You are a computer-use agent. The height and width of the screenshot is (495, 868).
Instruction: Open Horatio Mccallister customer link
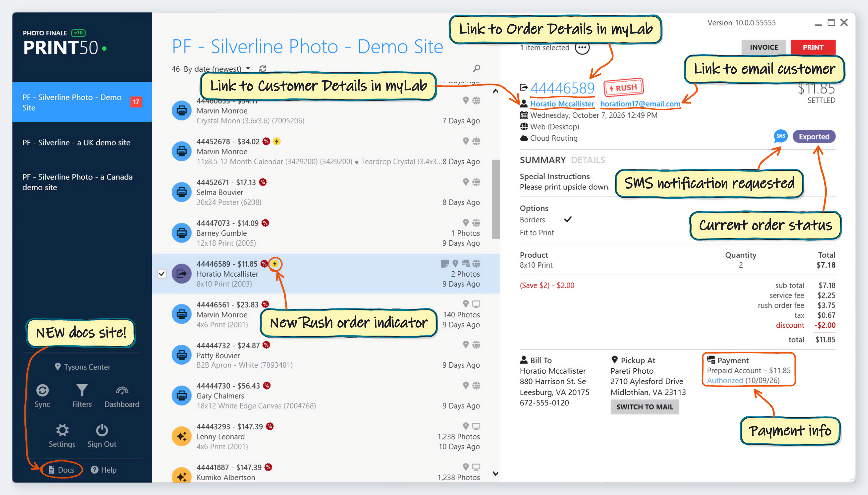coord(562,104)
